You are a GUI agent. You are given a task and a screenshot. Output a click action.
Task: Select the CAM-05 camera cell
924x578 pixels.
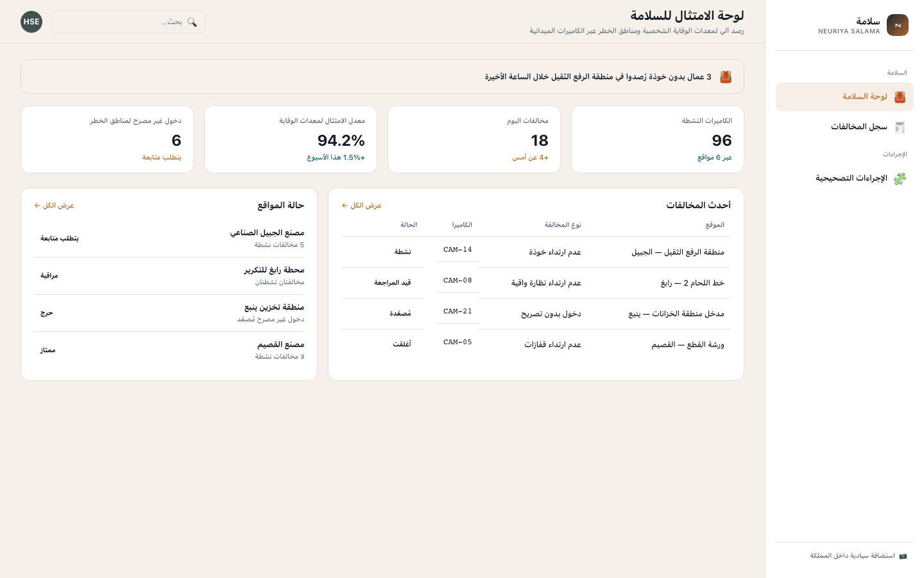(x=458, y=342)
